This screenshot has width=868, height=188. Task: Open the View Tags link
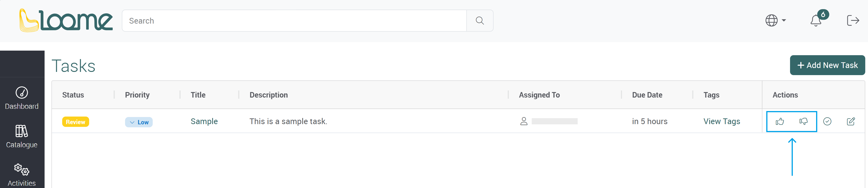click(x=722, y=122)
